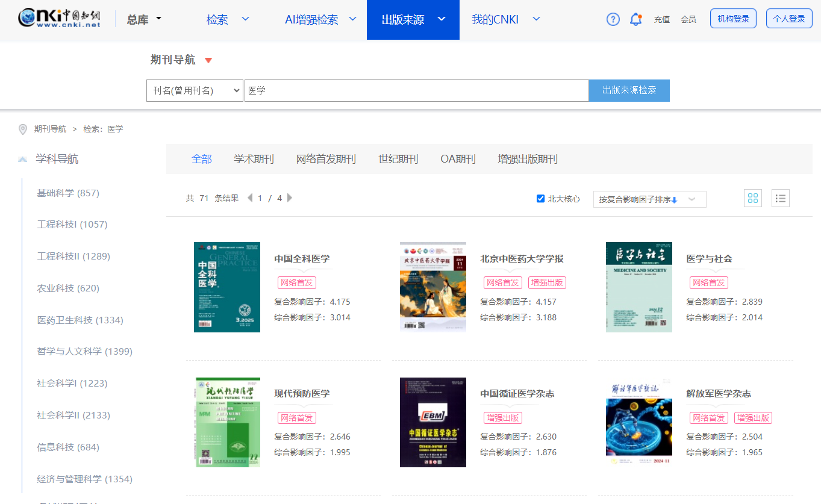Click 复合影响因子:4.175 text

[x=312, y=302]
